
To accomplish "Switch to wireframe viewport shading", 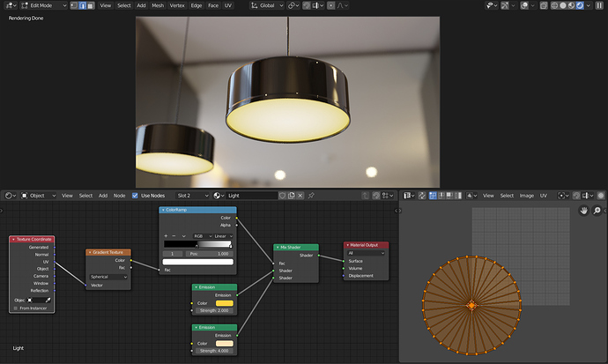I will (x=554, y=5).
